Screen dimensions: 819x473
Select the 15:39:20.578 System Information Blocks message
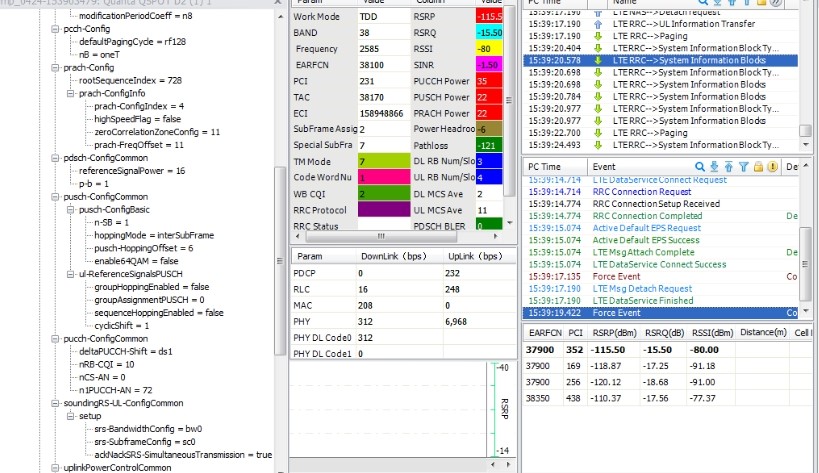(x=661, y=60)
